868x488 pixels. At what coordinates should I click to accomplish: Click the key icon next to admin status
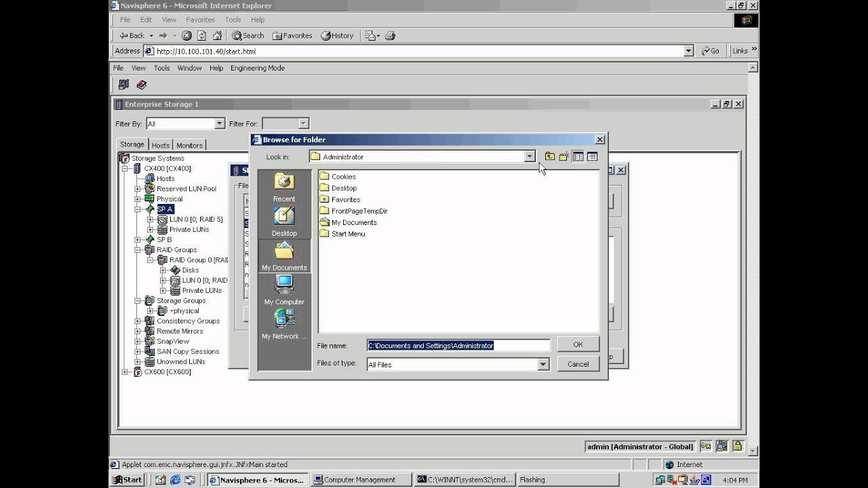[x=706, y=446]
